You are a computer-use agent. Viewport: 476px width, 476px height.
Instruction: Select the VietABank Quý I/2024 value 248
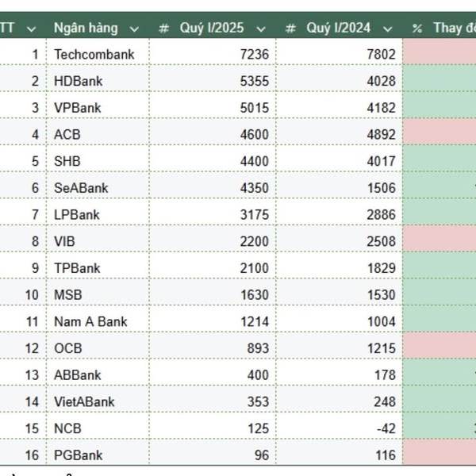tap(385, 401)
